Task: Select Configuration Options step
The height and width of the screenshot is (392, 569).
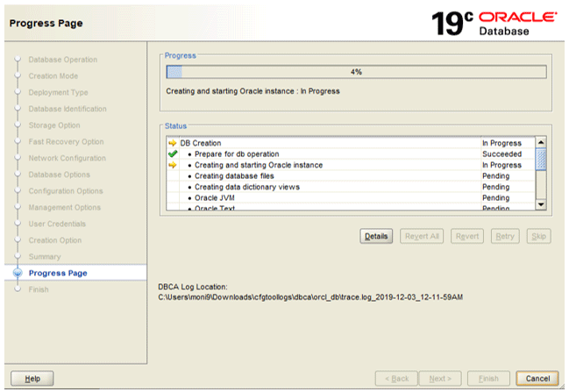Action: (x=66, y=191)
